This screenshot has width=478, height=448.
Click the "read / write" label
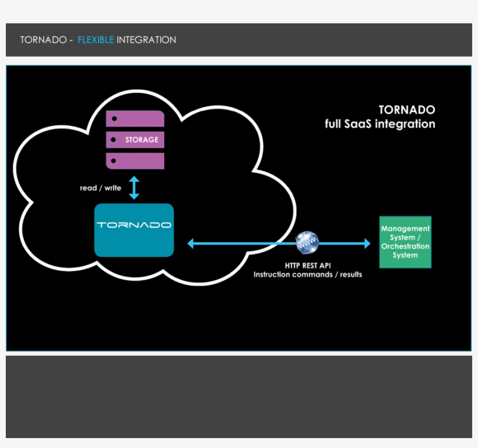coord(101,188)
